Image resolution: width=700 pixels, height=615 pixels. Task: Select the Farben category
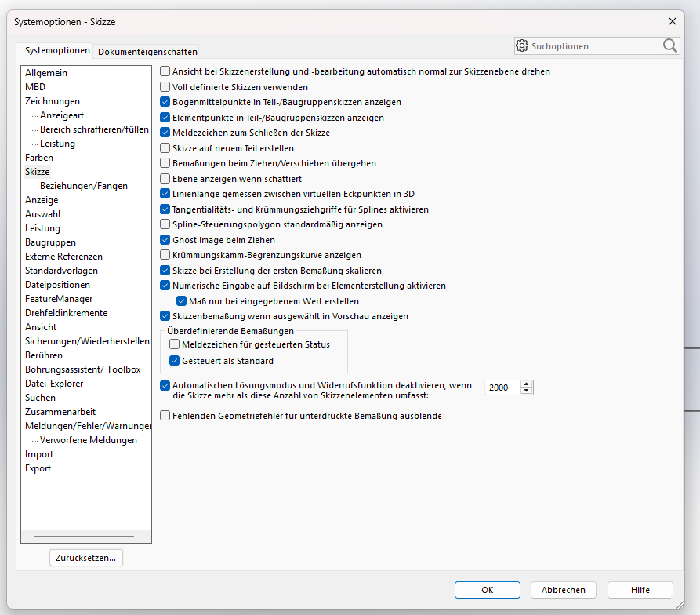(x=39, y=158)
